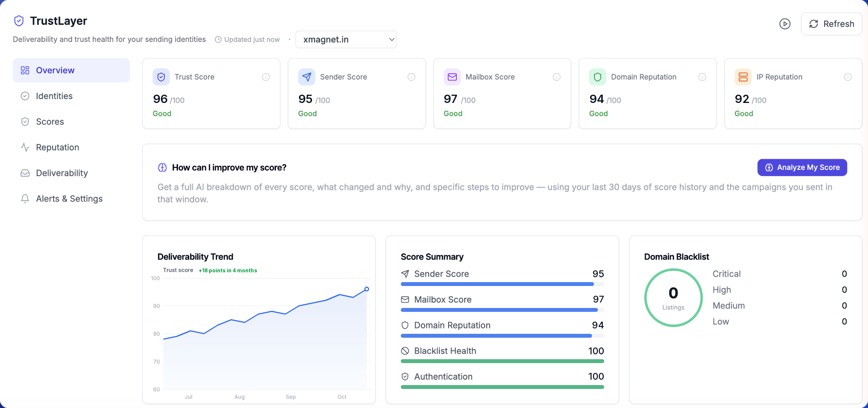Click the IP Reputation server icon
Screen dimensions: 868x408
click(743, 77)
